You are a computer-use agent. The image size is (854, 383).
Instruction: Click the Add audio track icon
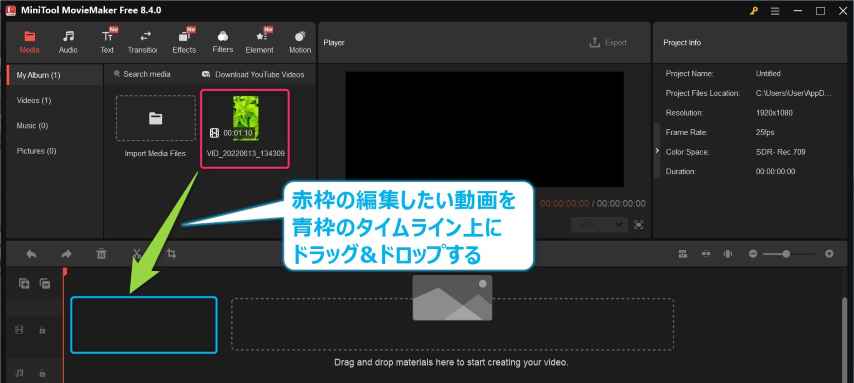click(x=45, y=283)
